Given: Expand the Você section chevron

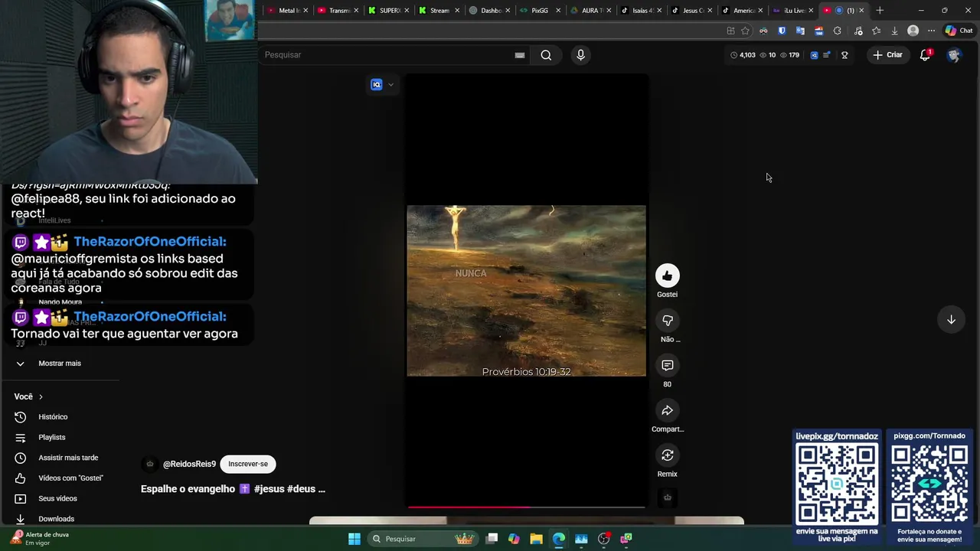Looking at the screenshot, I should (x=41, y=396).
